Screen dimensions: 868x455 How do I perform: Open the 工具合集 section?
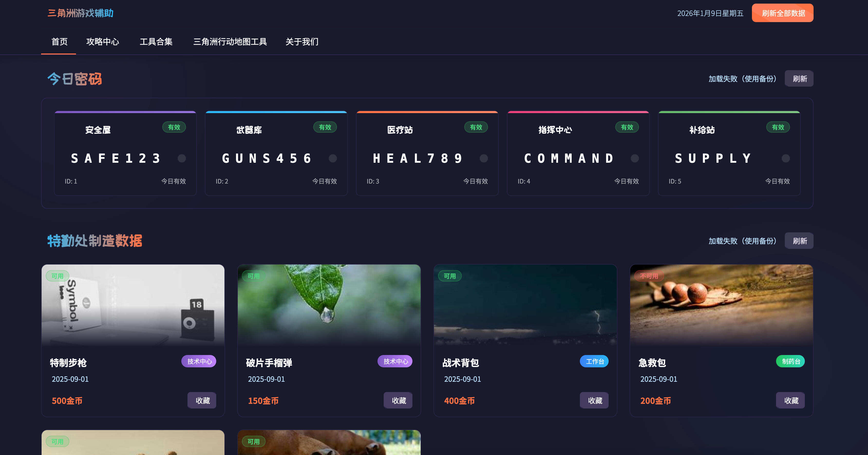156,42
